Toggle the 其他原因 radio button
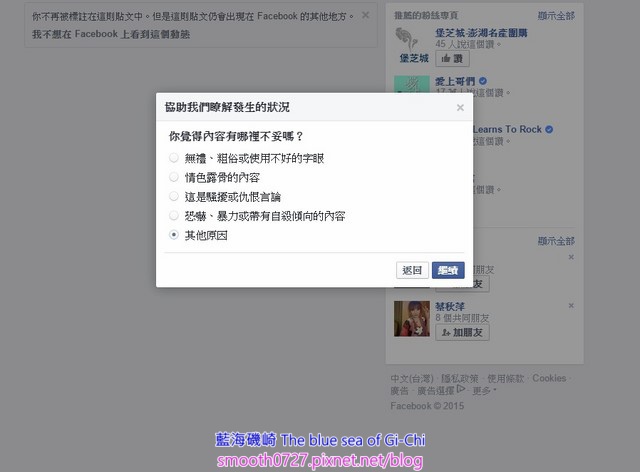This screenshot has width=640, height=472. tap(174, 235)
